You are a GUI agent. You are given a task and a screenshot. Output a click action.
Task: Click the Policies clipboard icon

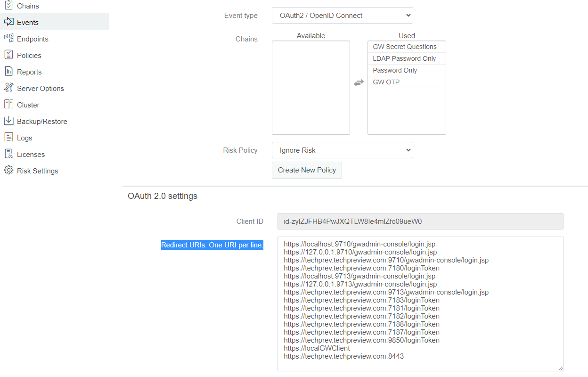[8, 55]
